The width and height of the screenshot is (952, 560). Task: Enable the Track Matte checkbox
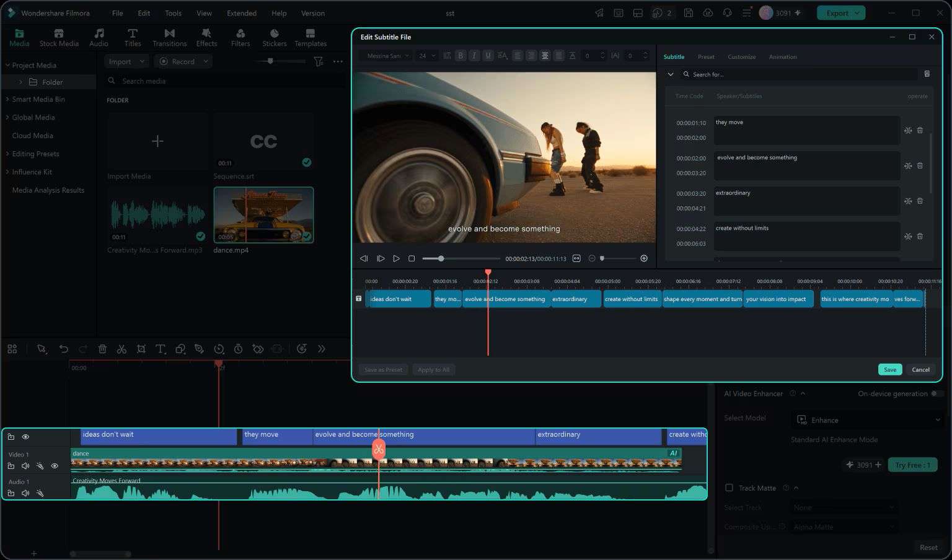[x=729, y=488]
